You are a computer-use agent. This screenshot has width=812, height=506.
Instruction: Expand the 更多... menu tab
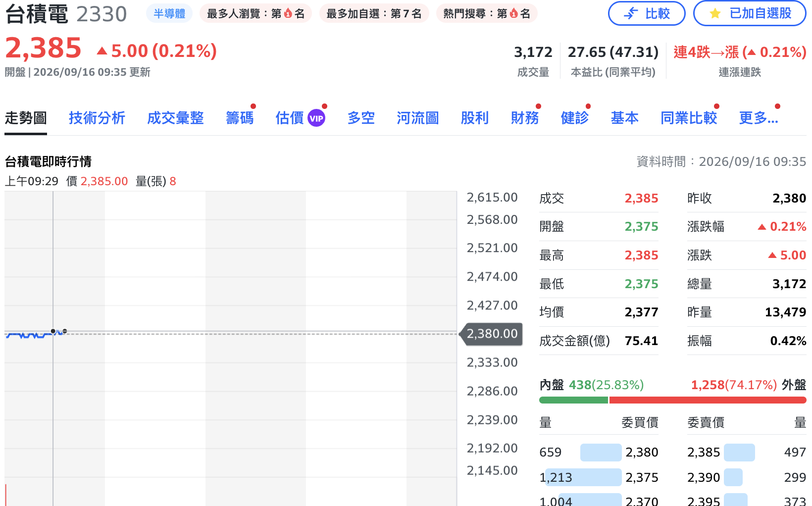759,118
